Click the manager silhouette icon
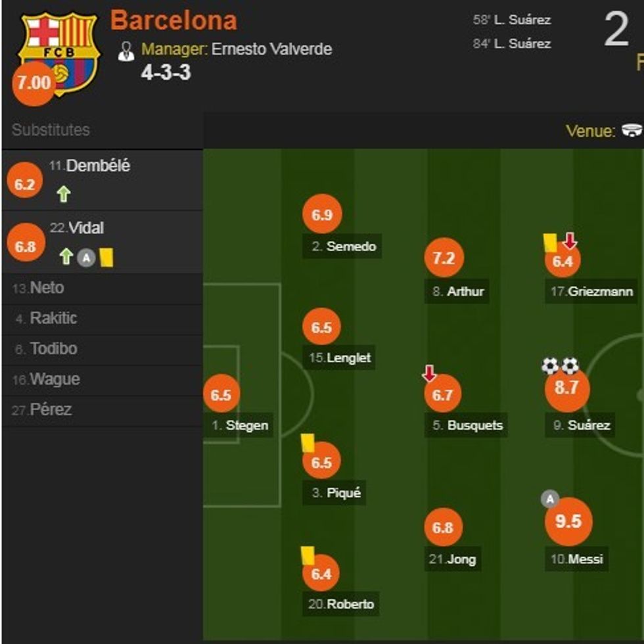Viewport: 644px width, 644px height. coord(125,49)
